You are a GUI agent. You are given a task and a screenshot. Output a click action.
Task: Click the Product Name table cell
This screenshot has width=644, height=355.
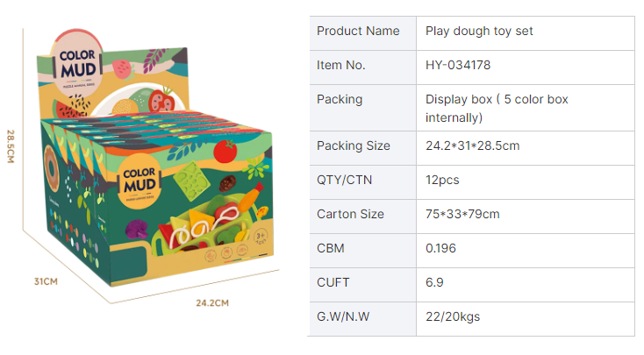[363, 33]
